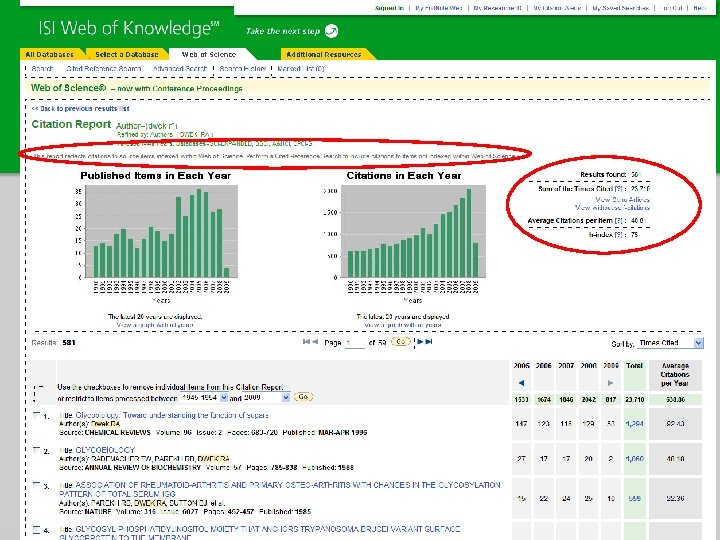
Task: Select the Web of Science tab
Action: 209,54
